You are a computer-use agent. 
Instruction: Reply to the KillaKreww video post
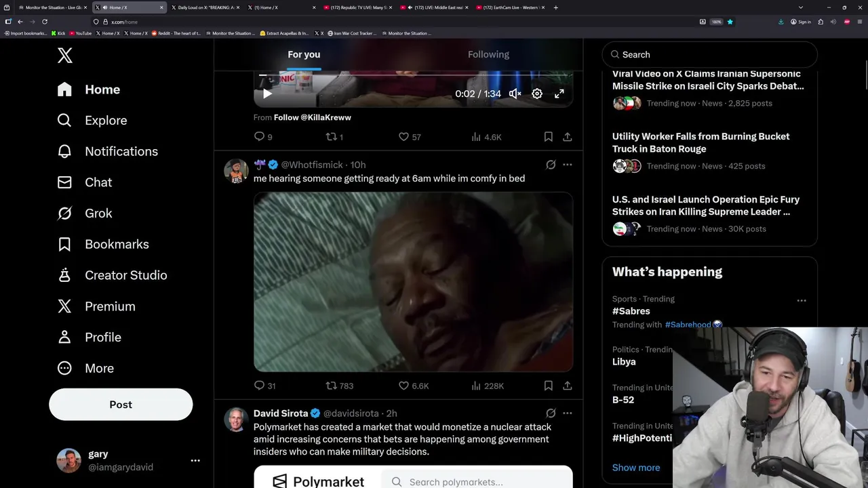263,137
